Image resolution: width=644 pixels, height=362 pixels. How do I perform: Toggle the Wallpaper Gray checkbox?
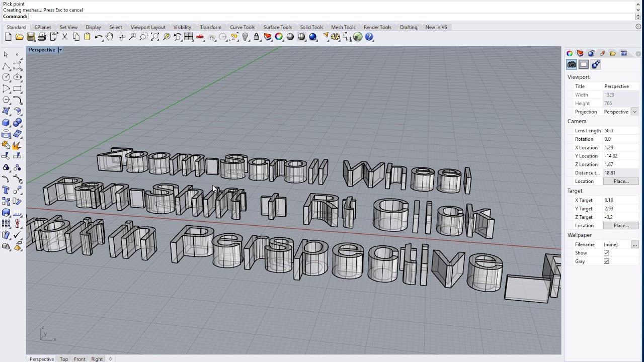pos(606,261)
